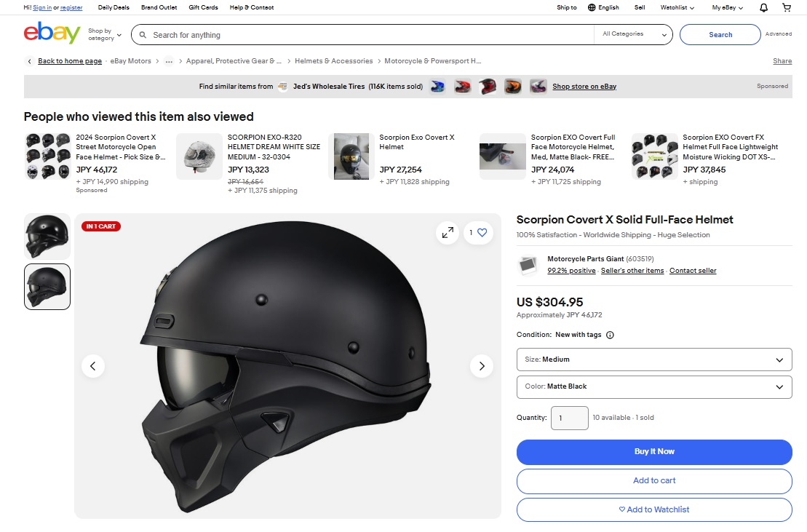
Task: Open Ship to setting
Action: click(567, 8)
